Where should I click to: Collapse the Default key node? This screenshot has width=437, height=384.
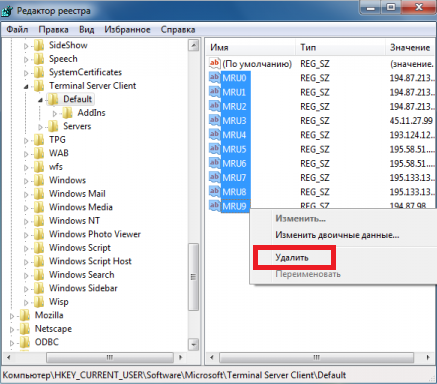click(x=40, y=100)
